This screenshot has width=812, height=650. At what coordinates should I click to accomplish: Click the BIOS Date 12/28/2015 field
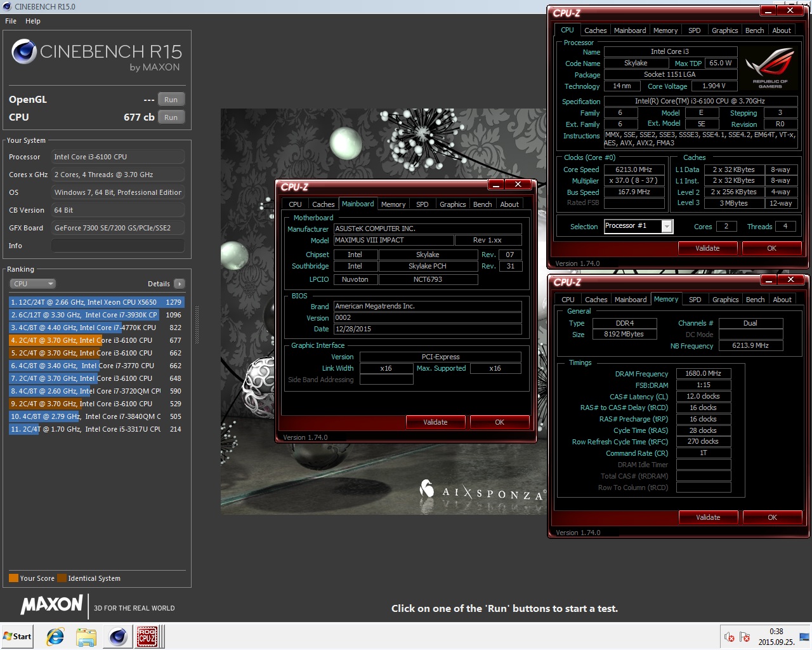pos(428,329)
